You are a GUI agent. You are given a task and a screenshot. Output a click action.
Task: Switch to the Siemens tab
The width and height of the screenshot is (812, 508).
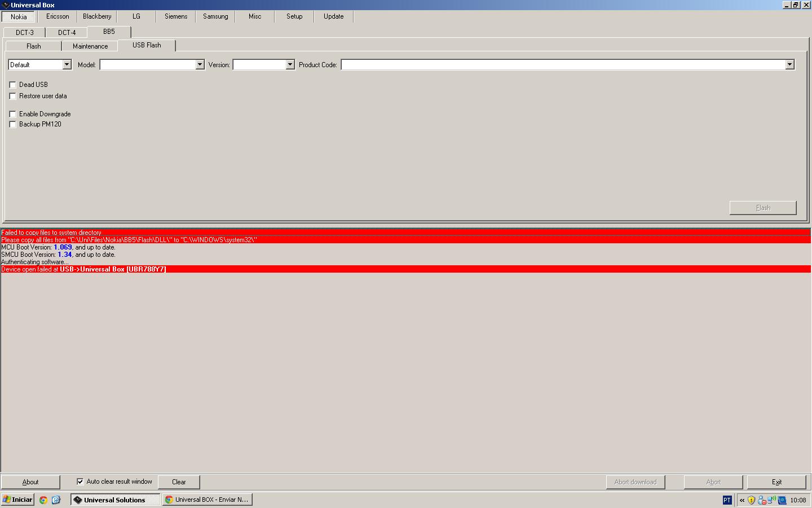[176, 16]
